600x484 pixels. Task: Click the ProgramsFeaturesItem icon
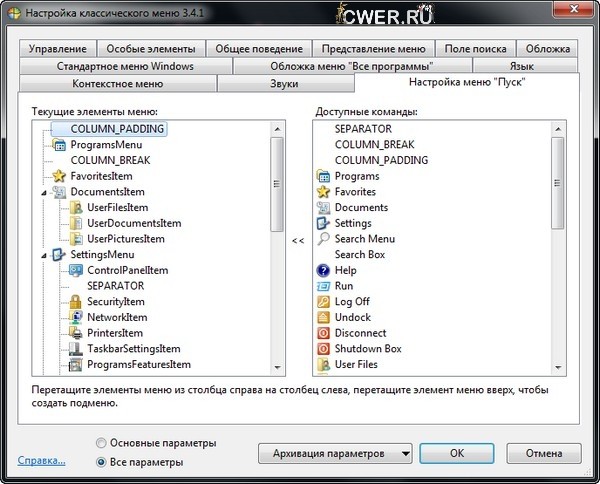point(76,364)
